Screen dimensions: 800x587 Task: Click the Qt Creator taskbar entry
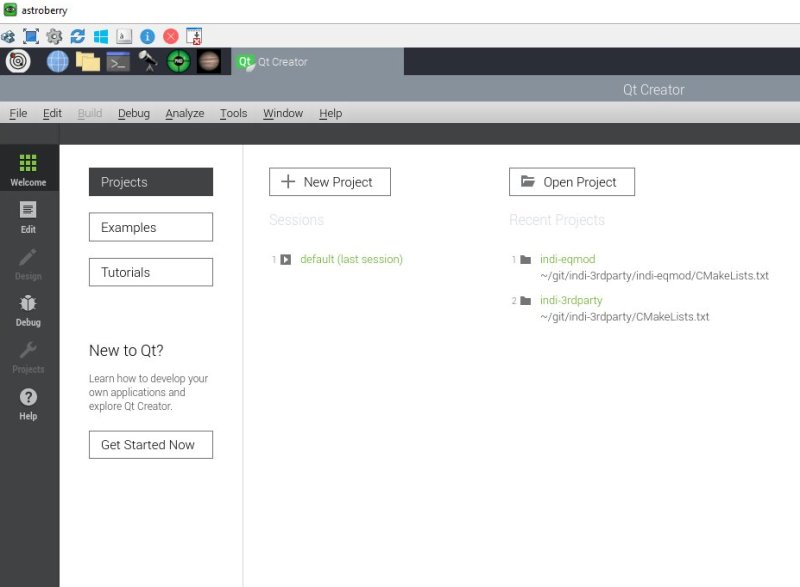(x=317, y=62)
